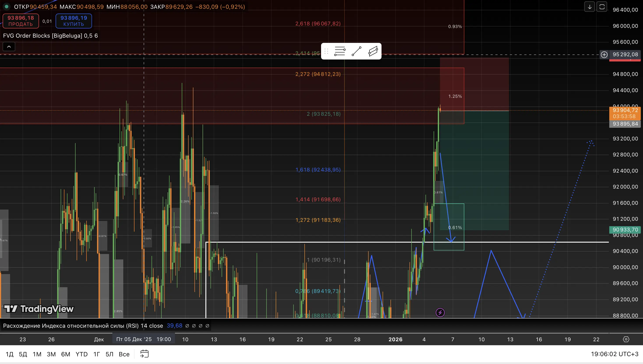Switch to the 1М time range
This screenshot has height=364, width=643.
point(37,354)
